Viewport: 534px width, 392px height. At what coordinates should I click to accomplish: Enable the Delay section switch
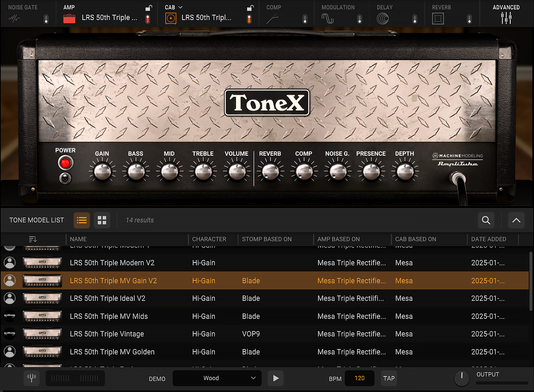point(415,19)
